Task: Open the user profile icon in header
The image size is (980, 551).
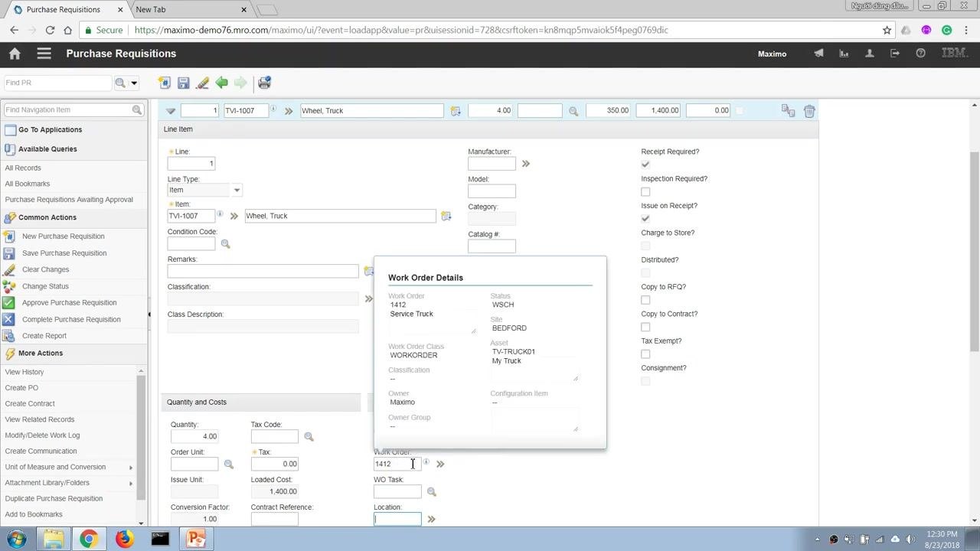Action: (x=869, y=54)
